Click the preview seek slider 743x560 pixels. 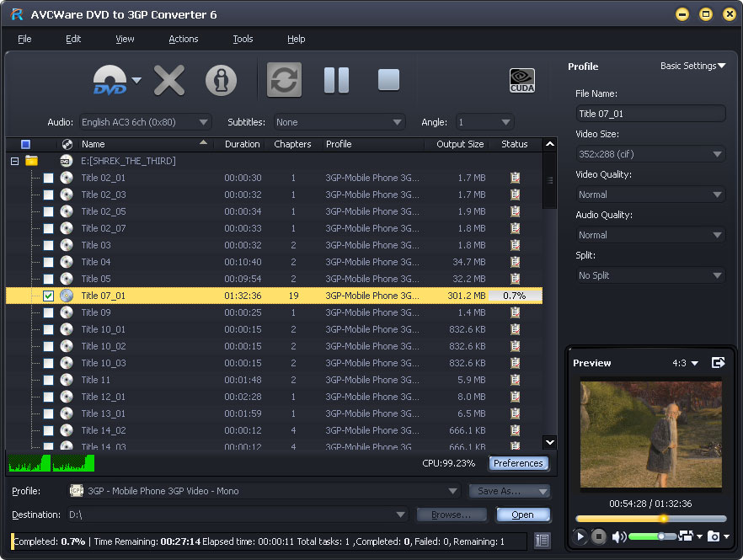point(650,519)
